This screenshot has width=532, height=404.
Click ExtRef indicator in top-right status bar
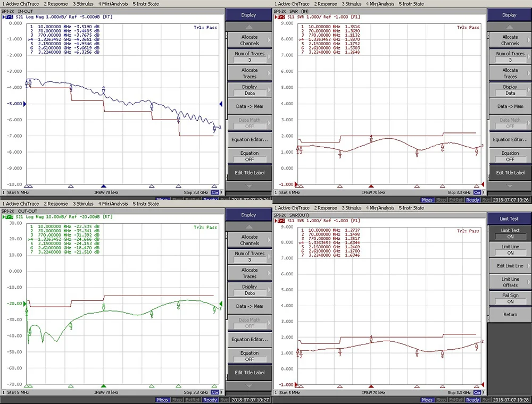pos(456,200)
